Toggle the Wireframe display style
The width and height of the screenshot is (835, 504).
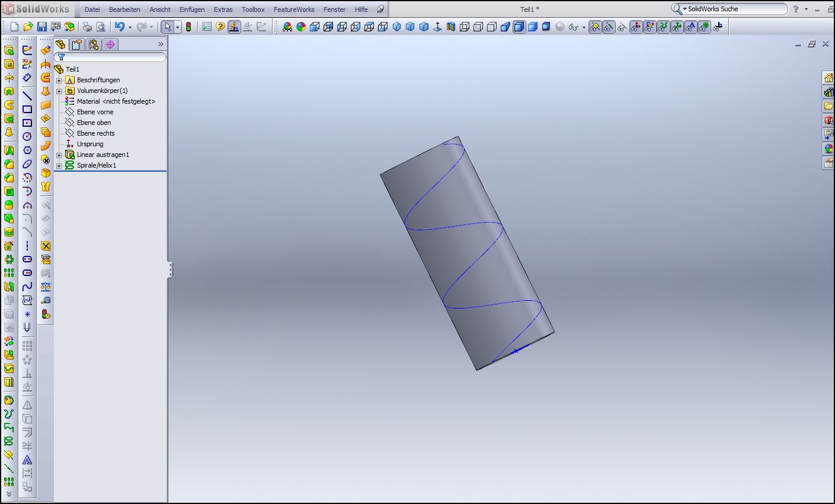pos(465,27)
